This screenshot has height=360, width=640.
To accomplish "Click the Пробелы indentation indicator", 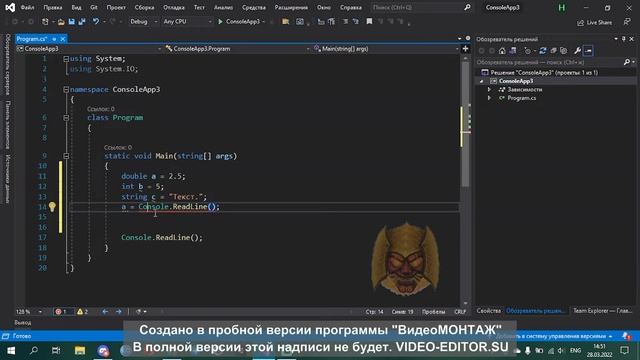I will tap(433, 312).
